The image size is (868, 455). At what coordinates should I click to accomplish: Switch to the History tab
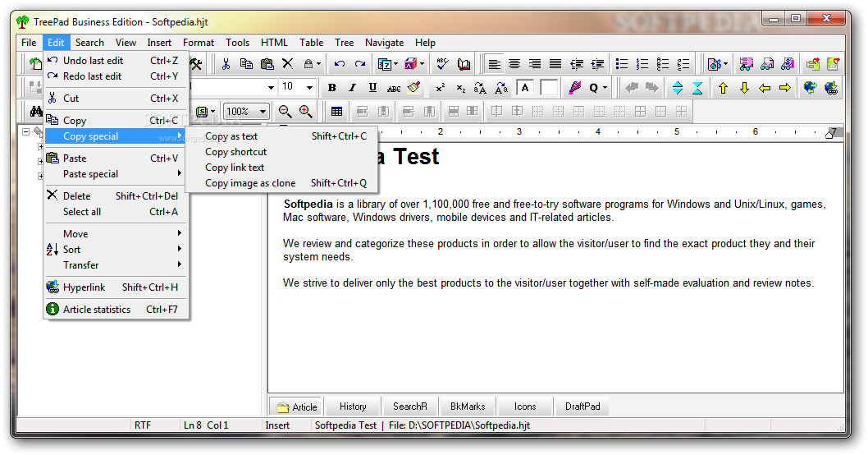(353, 407)
